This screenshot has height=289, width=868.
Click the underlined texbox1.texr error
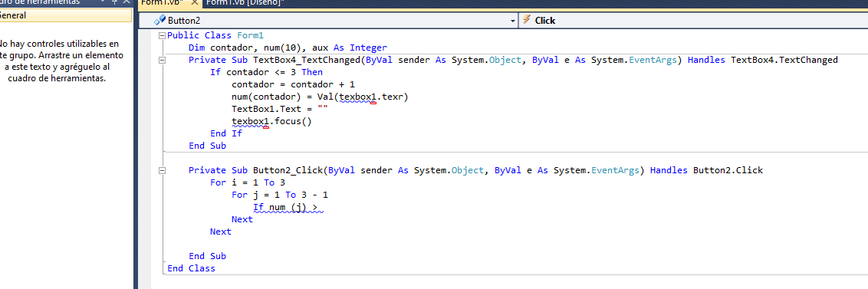[x=373, y=97]
